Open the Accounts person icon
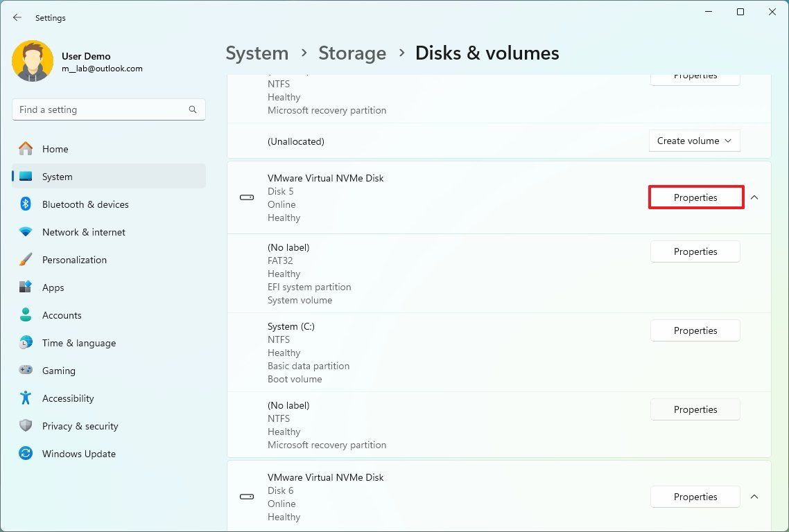789x532 pixels. point(26,315)
